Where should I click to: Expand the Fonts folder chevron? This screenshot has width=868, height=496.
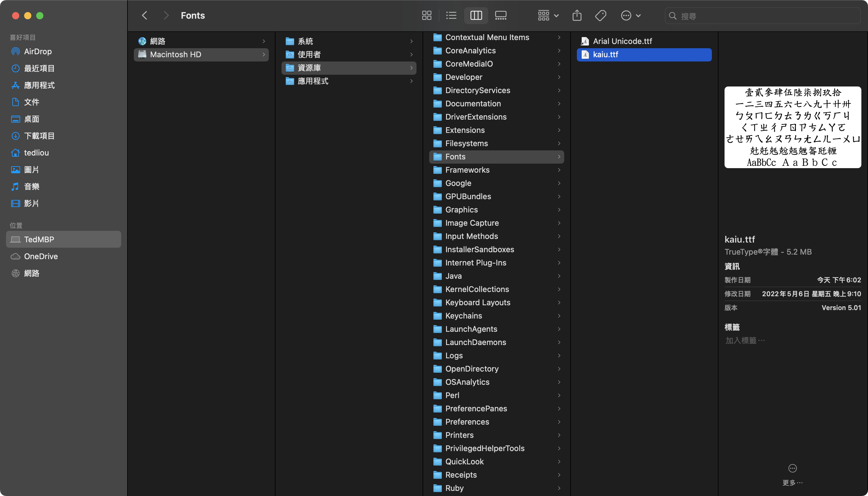click(x=559, y=157)
